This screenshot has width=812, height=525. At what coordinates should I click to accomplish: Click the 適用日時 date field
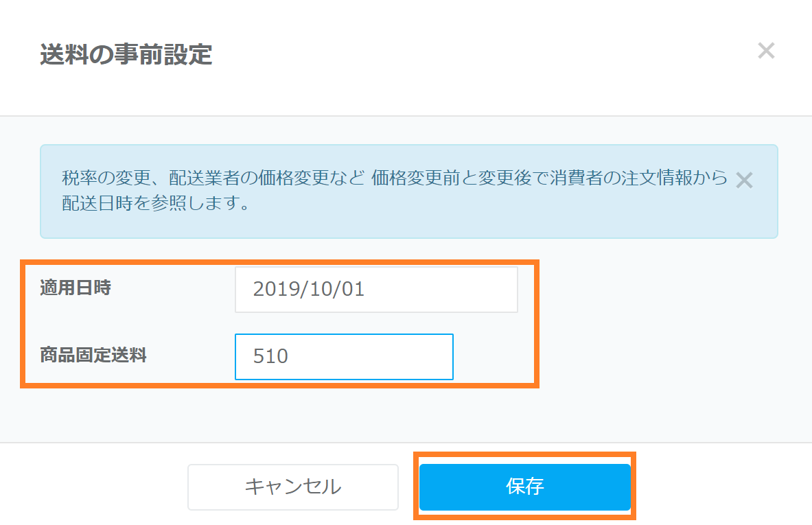coord(376,290)
